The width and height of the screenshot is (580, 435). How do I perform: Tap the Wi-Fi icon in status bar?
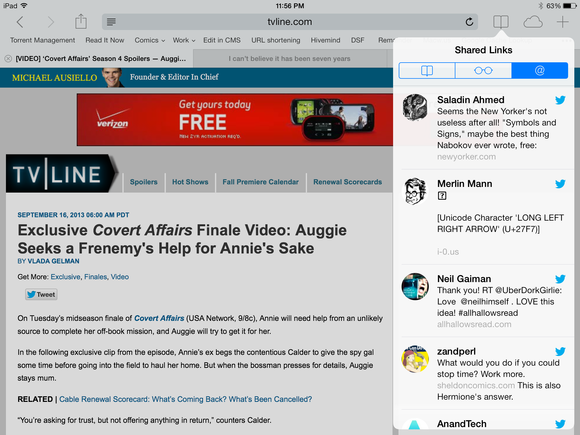pos(24,6)
